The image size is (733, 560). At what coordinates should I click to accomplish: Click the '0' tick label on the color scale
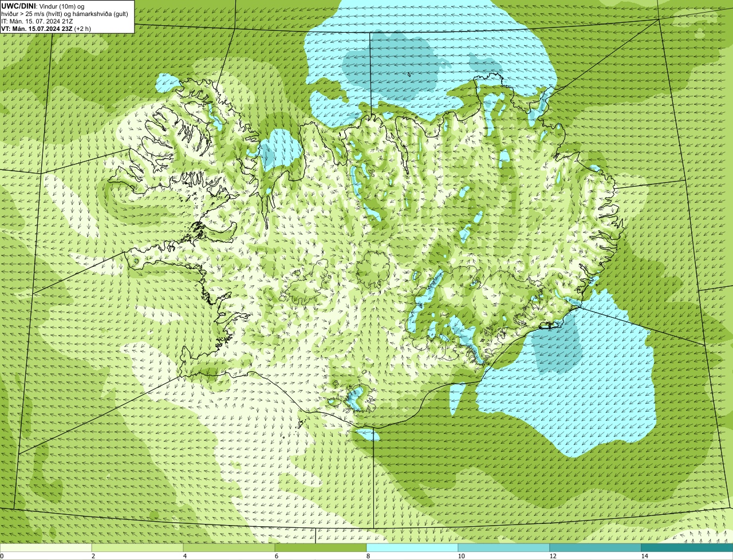point(2,556)
